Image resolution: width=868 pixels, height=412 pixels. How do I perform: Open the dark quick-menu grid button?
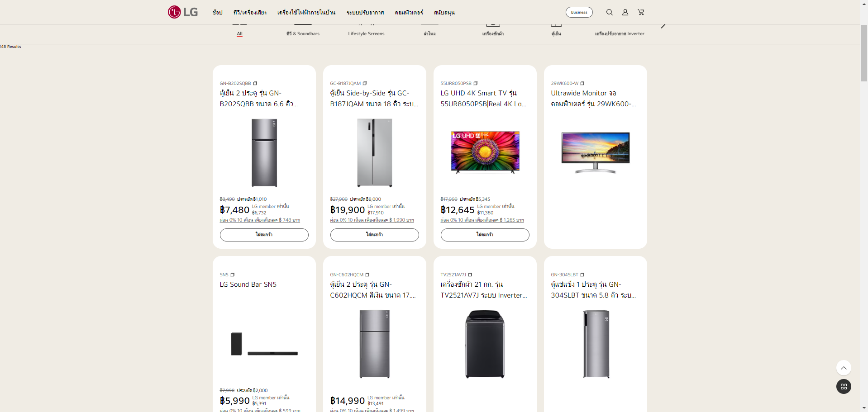(x=843, y=387)
